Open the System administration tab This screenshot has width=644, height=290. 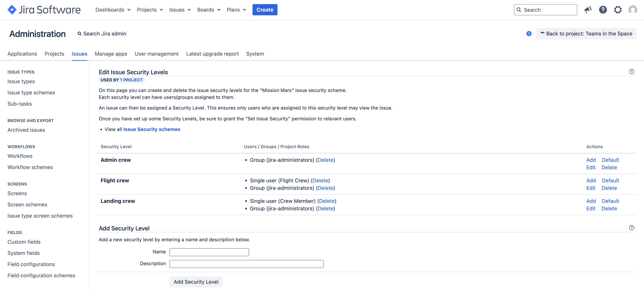coord(255,54)
